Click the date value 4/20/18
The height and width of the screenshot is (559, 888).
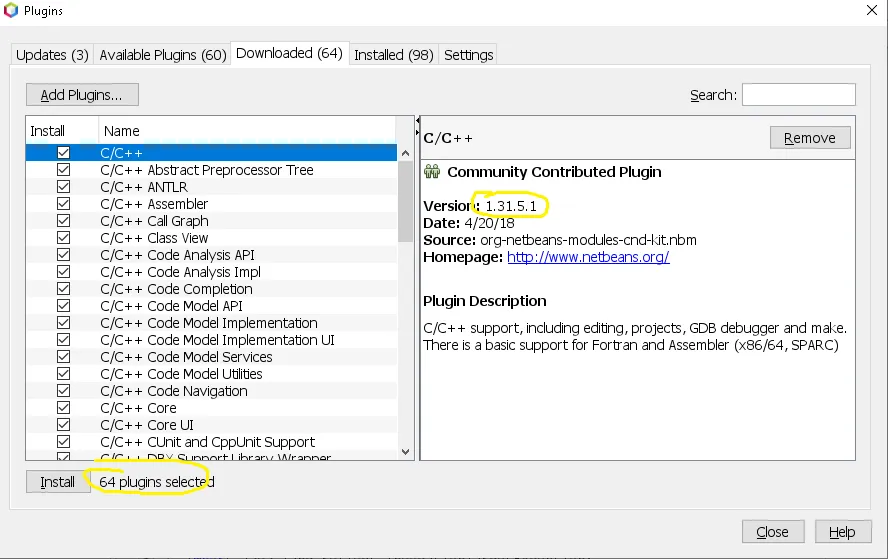click(x=489, y=223)
